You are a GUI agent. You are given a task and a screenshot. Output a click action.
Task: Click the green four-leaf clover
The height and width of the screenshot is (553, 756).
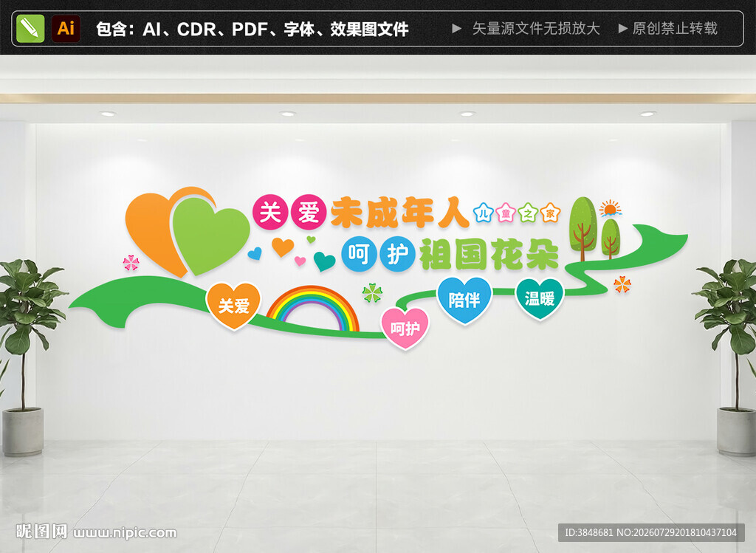[x=372, y=292]
